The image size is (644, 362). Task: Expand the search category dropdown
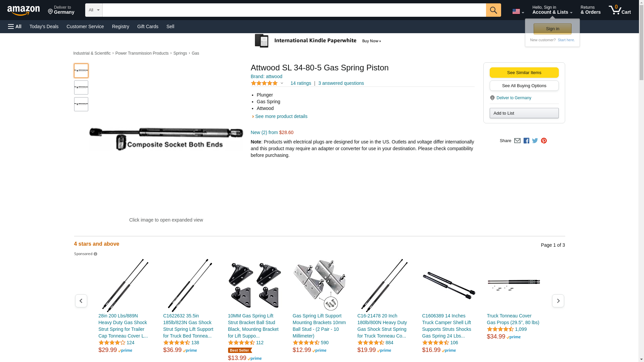(94, 10)
